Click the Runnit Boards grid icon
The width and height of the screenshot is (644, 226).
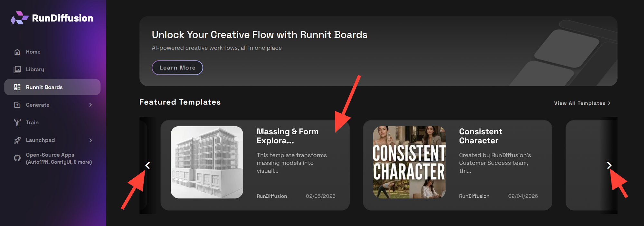17,87
